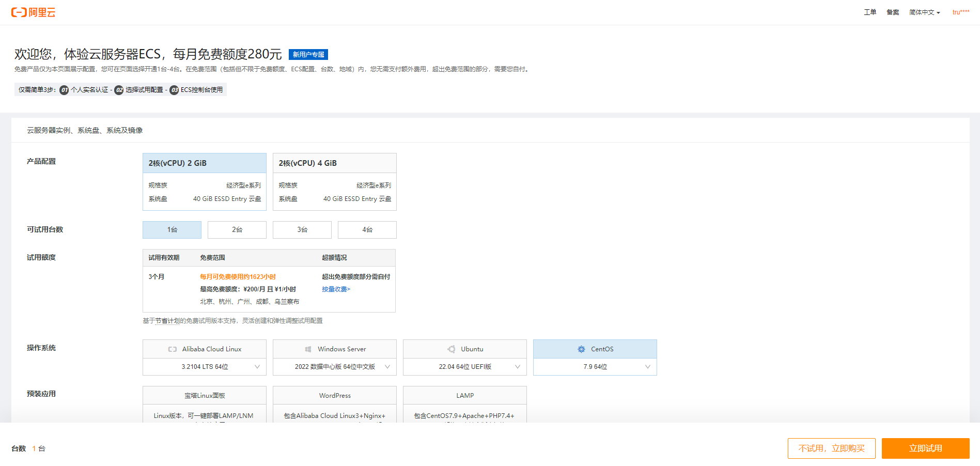
Task: Choose 3台 trial instance count
Action: 302,230
